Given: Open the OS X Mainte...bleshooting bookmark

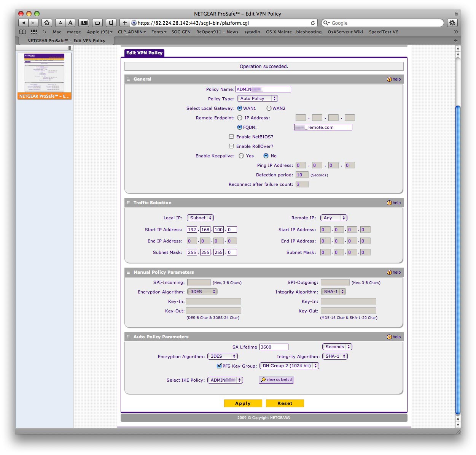Looking at the screenshot, I should click(294, 32).
